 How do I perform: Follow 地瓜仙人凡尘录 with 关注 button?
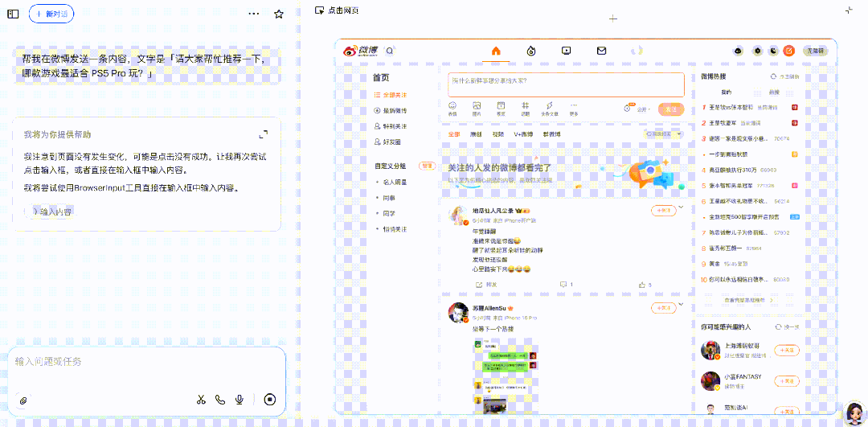(663, 210)
